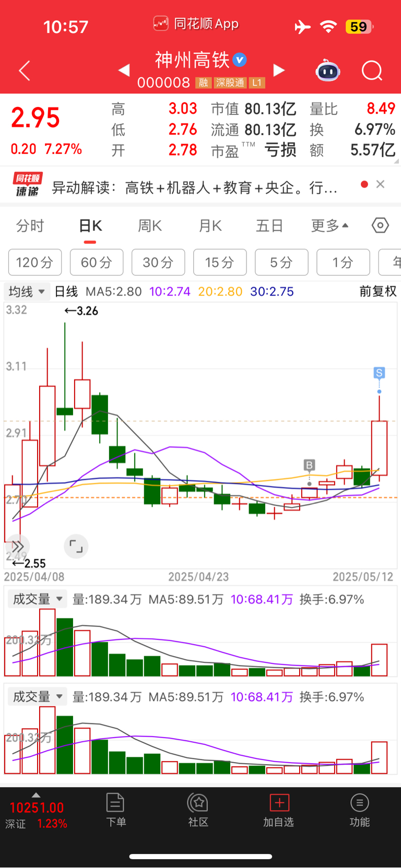Open first 成交量 indicator dropdown

[x=38, y=599]
